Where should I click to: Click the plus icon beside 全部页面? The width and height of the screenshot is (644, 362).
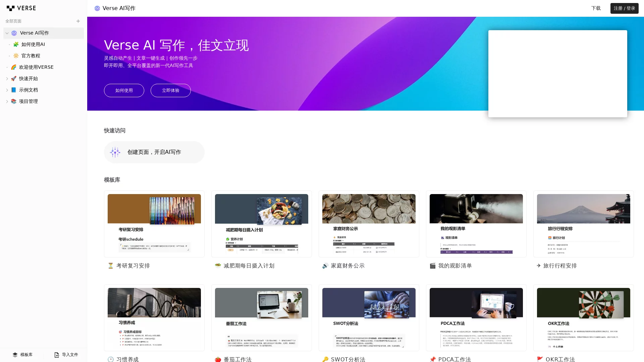78,21
